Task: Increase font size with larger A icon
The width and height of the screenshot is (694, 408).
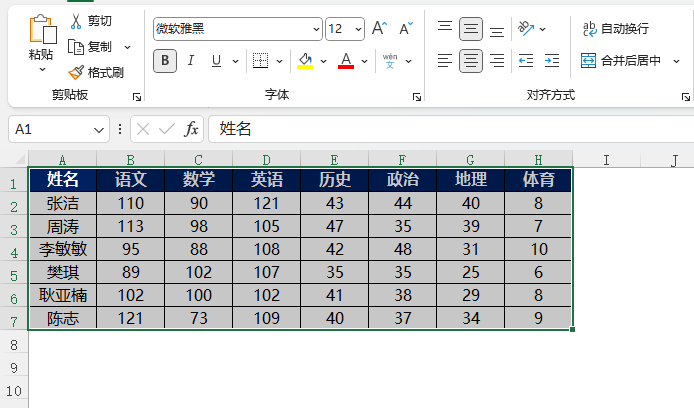Action: [379, 28]
